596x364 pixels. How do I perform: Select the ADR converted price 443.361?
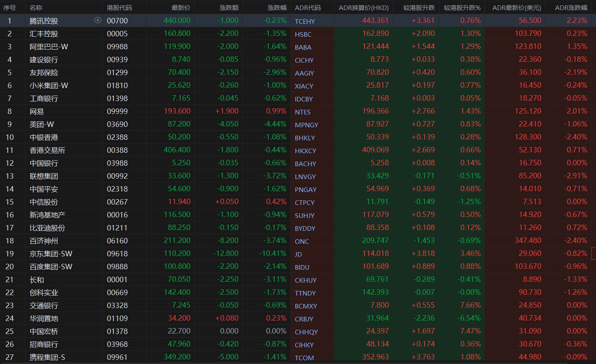tap(375, 20)
